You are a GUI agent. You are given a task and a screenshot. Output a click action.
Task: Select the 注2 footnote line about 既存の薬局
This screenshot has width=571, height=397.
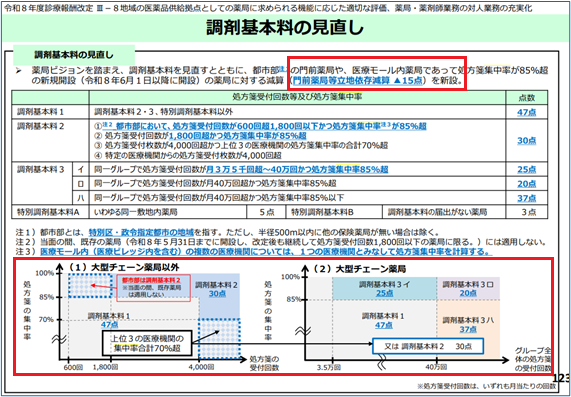click(280, 242)
